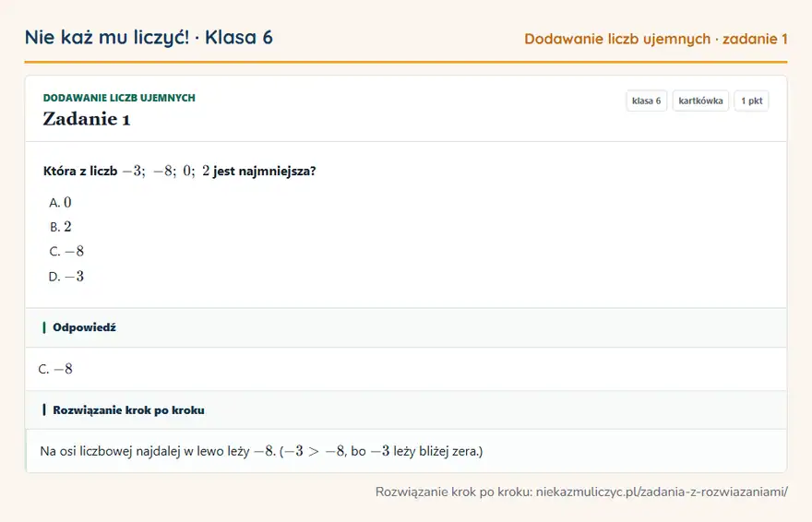Image resolution: width=812 pixels, height=522 pixels.
Task: Click the answer 'C. −8' below Odpowiedź
Action: 55,369
